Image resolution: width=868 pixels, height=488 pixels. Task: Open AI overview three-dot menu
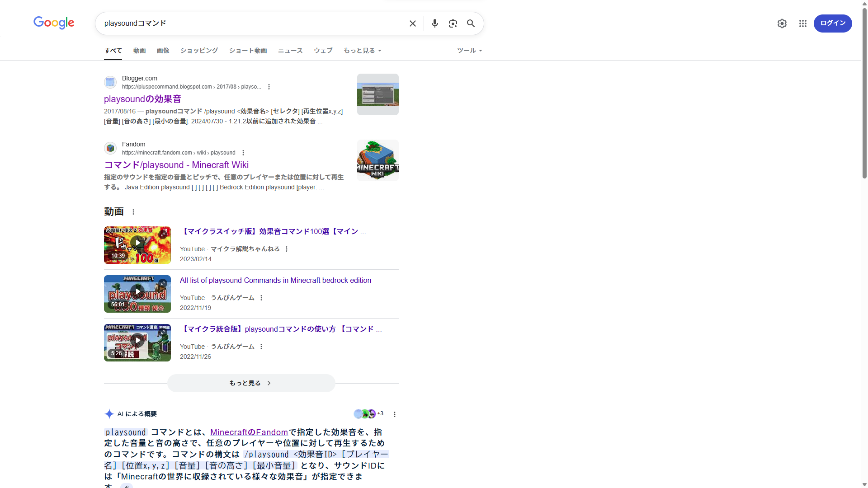395,414
